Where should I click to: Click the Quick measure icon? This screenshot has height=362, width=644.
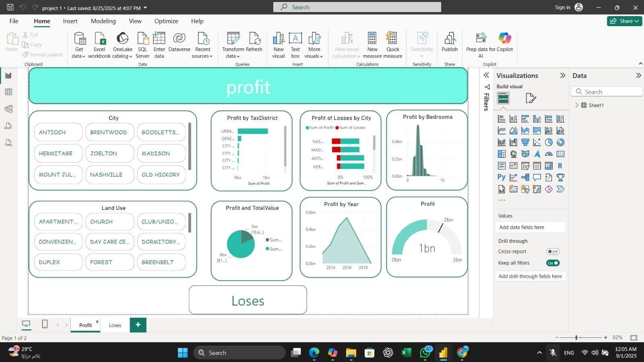392,39
